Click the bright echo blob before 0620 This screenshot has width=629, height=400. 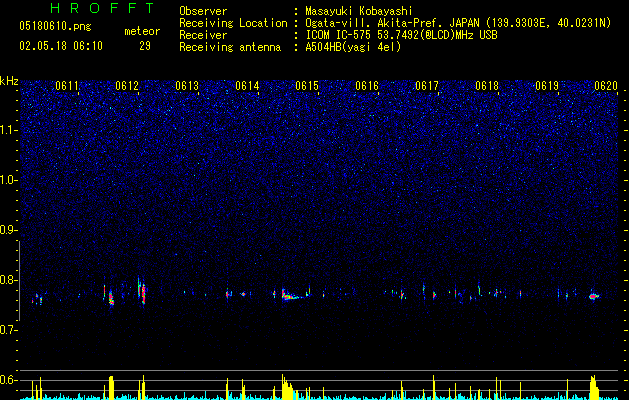(594, 296)
